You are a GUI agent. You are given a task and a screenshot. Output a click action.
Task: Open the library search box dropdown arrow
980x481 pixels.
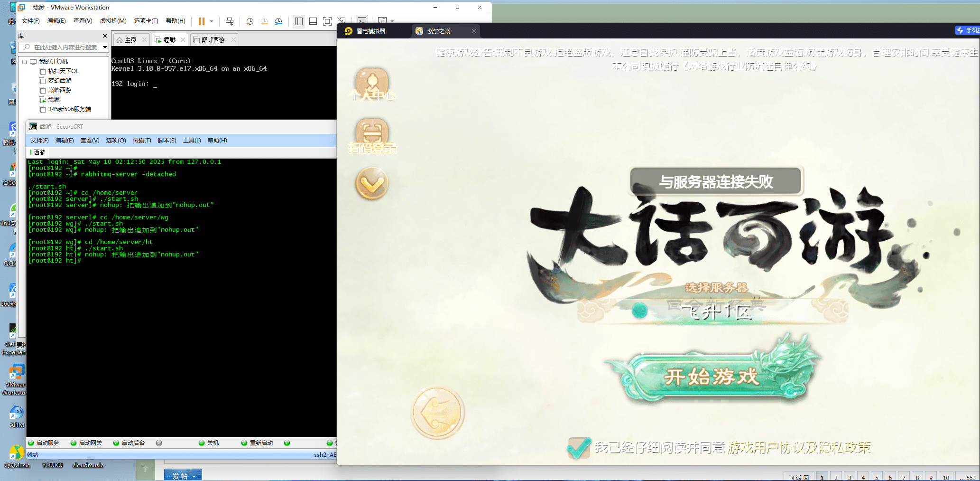pyautogui.click(x=105, y=47)
